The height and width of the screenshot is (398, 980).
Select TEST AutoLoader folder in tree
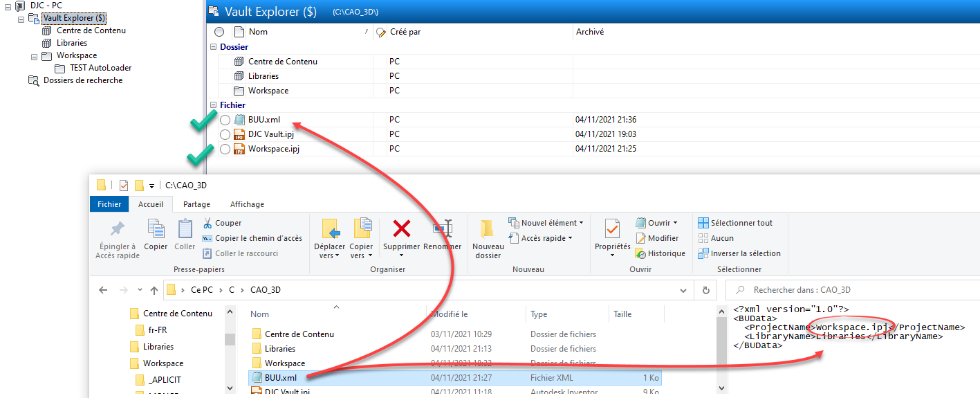pos(100,68)
